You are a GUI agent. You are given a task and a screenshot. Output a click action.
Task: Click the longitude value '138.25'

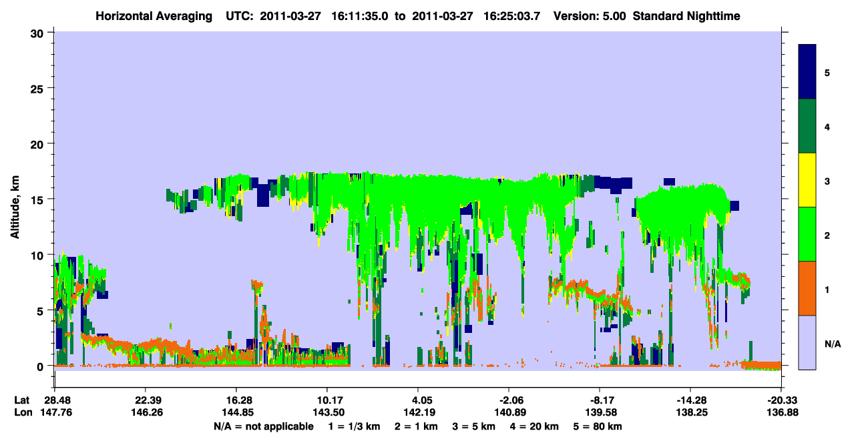[x=690, y=412]
